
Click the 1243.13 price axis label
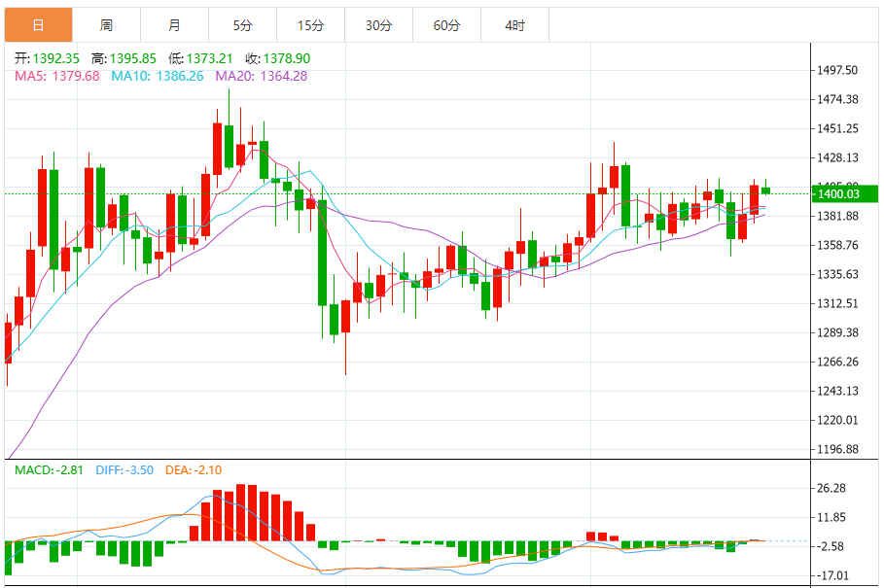coord(837,391)
